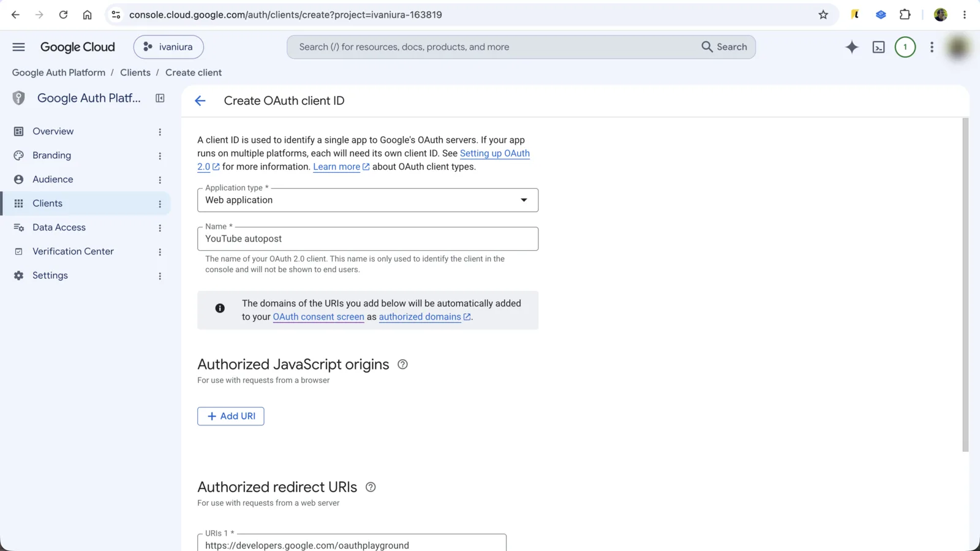Viewport: 980px width, 551px height.
Task: Open the three-dot menu next to Verification Center
Action: [x=160, y=252]
